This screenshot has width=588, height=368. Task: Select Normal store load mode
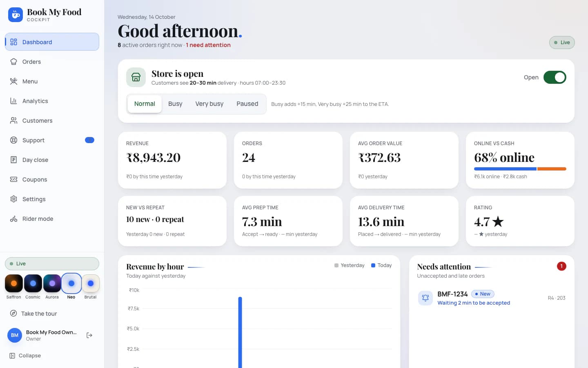click(x=145, y=104)
